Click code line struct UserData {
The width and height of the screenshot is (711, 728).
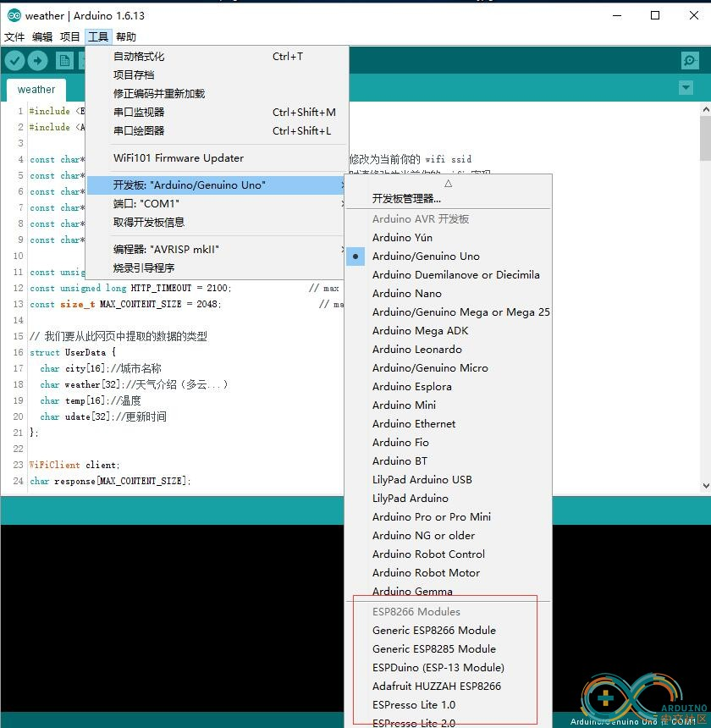tap(73, 352)
